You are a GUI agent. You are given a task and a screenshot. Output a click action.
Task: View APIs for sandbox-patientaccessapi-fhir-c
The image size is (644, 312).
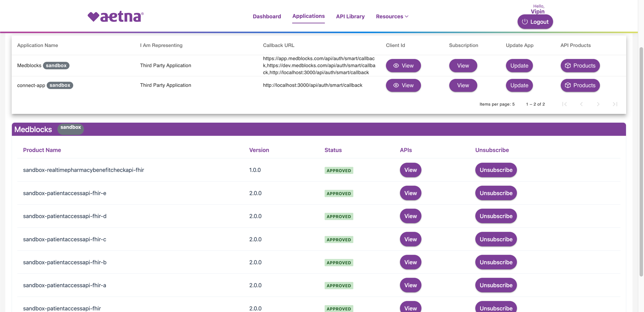(x=410, y=239)
